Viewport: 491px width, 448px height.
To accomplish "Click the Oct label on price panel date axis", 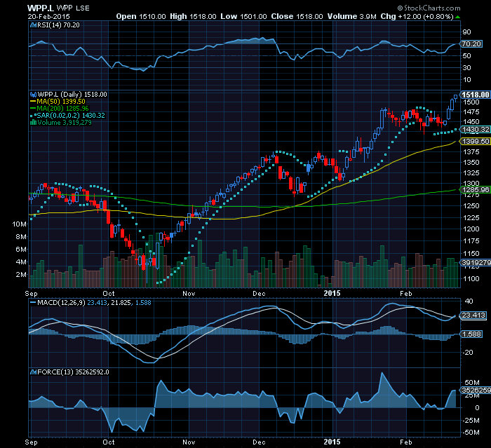I will pyautogui.click(x=109, y=293).
